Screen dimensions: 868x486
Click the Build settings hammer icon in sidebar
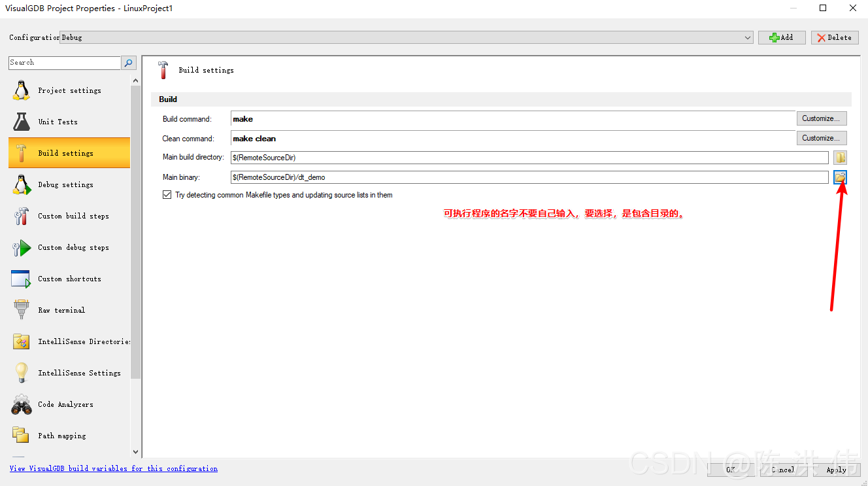coord(21,153)
